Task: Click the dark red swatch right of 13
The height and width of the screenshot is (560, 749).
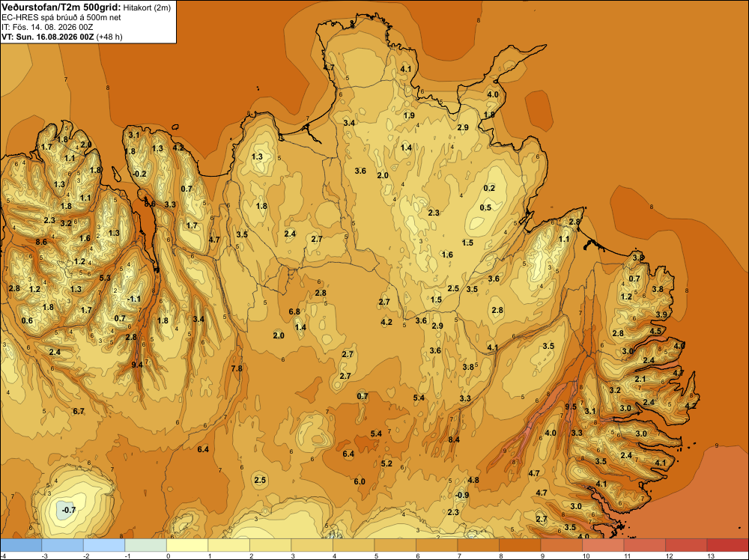Action: coord(727,545)
